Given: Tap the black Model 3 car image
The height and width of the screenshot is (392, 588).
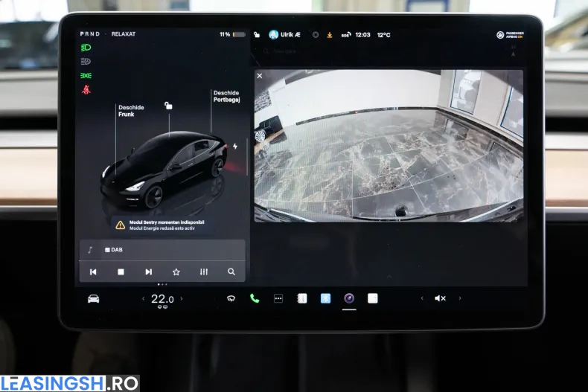Looking at the screenshot, I should tap(164, 170).
